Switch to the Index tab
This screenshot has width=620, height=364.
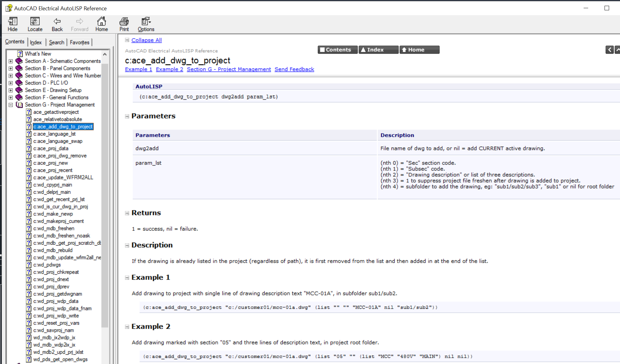tap(36, 42)
